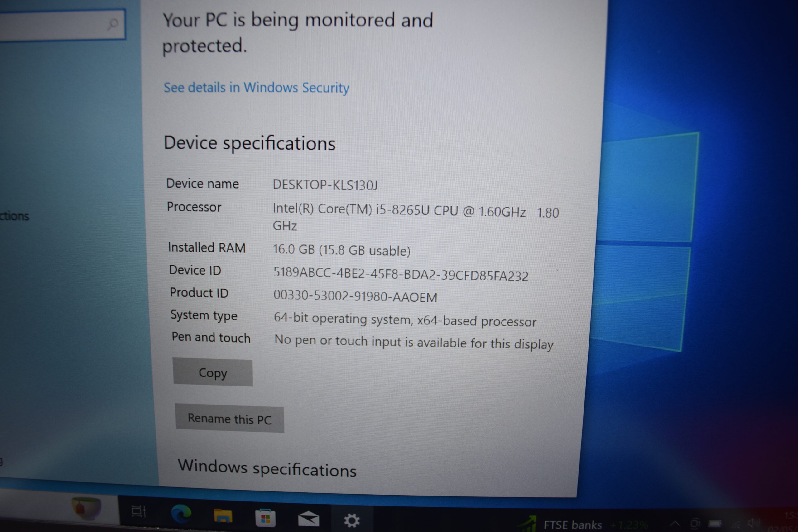The width and height of the screenshot is (798, 532).
Task: Click the PC is being monitored message
Action: pyautogui.click(x=298, y=33)
